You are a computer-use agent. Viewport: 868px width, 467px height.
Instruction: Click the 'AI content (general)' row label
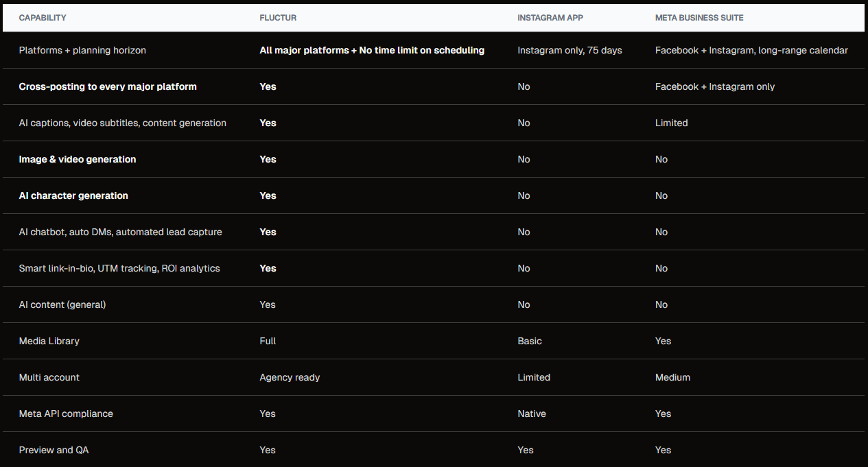click(x=62, y=304)
